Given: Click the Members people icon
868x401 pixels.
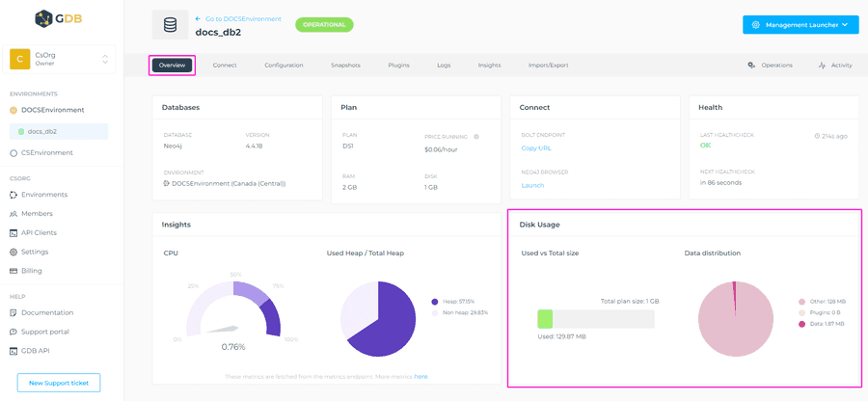Looking at the screenshot, I should tap(14, 213).
